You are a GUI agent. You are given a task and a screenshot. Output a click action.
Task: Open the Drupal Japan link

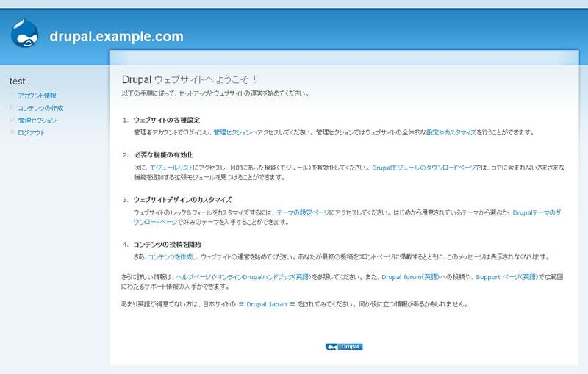pos(267,304)
